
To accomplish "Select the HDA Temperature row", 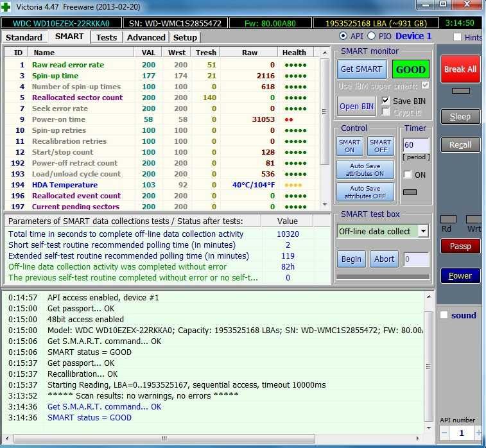I will (x=161, y=185).
